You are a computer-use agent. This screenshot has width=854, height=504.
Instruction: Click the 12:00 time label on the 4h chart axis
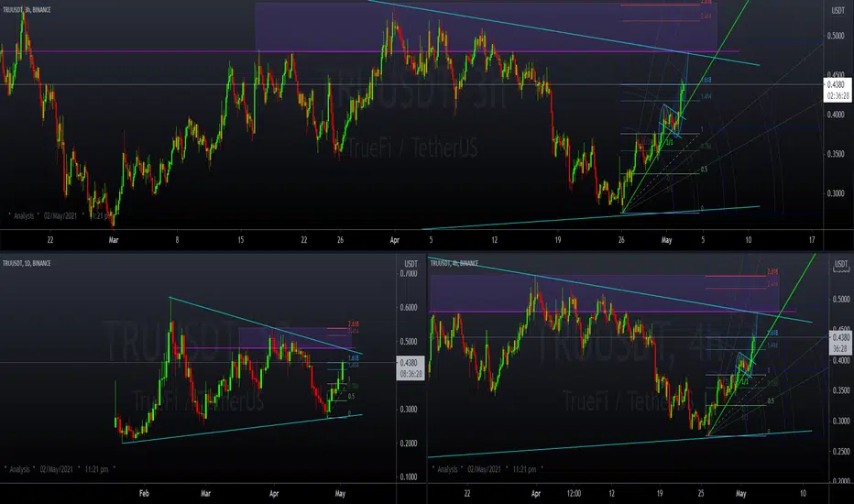point(574,494)
